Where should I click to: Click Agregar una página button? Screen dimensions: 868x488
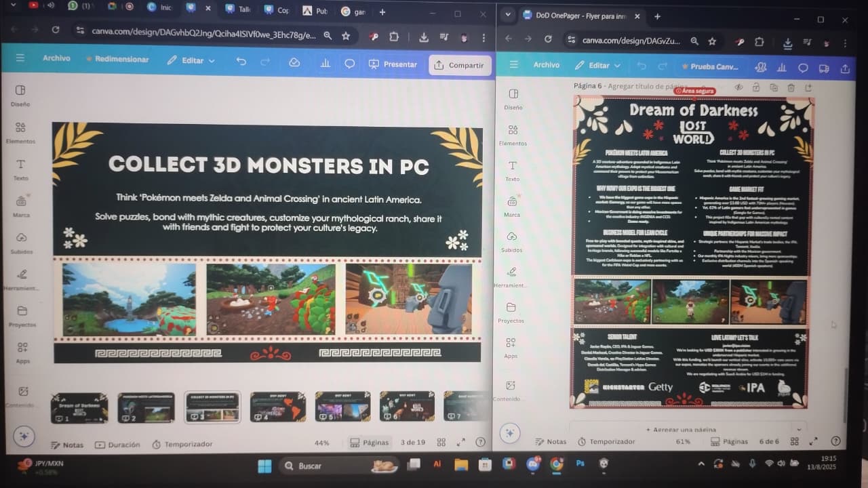tap(681, 429)
